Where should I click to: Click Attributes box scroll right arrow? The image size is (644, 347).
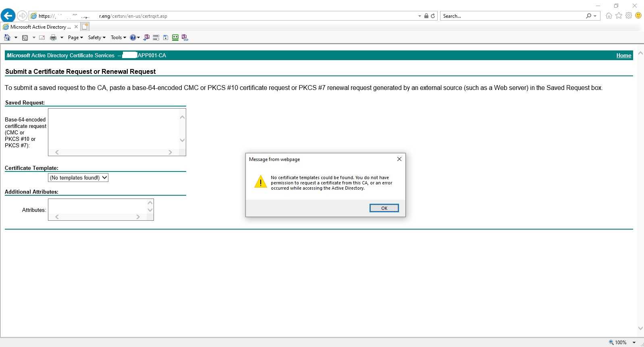[x=138, y=217]
